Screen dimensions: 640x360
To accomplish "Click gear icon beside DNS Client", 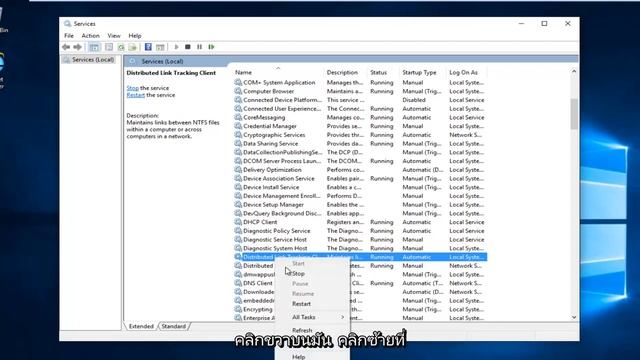I will tap(238, 283).
